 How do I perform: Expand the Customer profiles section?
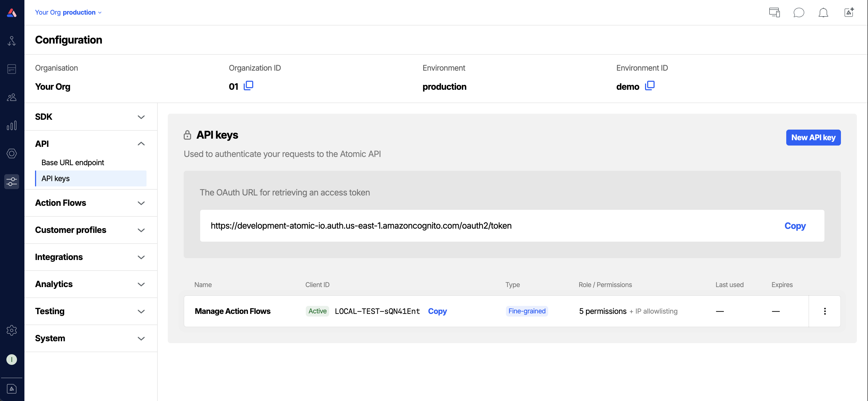91,230
